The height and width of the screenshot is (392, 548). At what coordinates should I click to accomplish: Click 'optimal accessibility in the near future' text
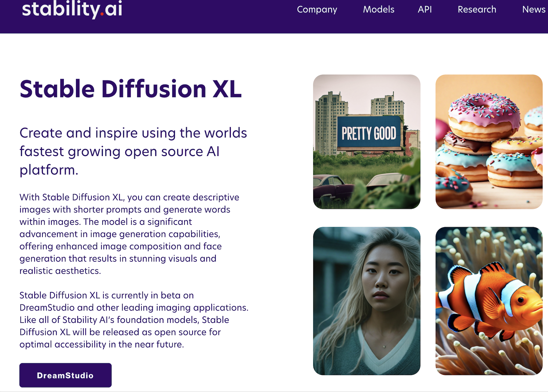102,344
